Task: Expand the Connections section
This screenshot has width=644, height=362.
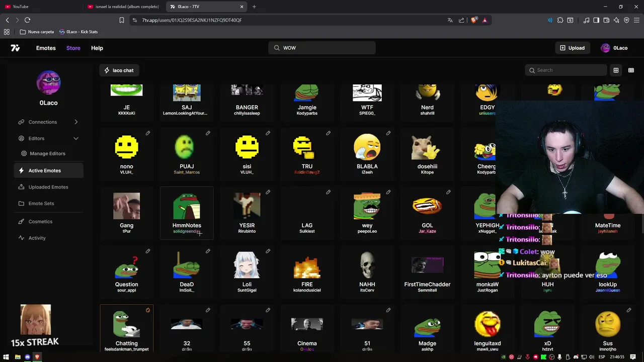Action: (48, 122)
